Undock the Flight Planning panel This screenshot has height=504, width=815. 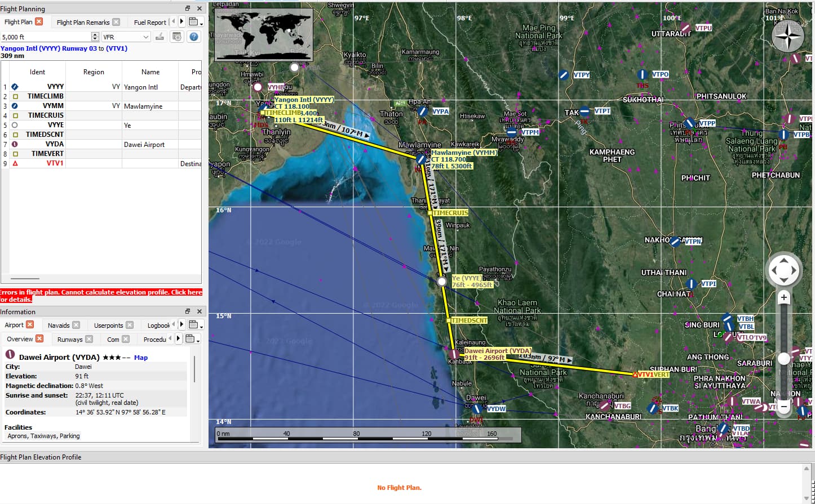[x=188, y=8]
